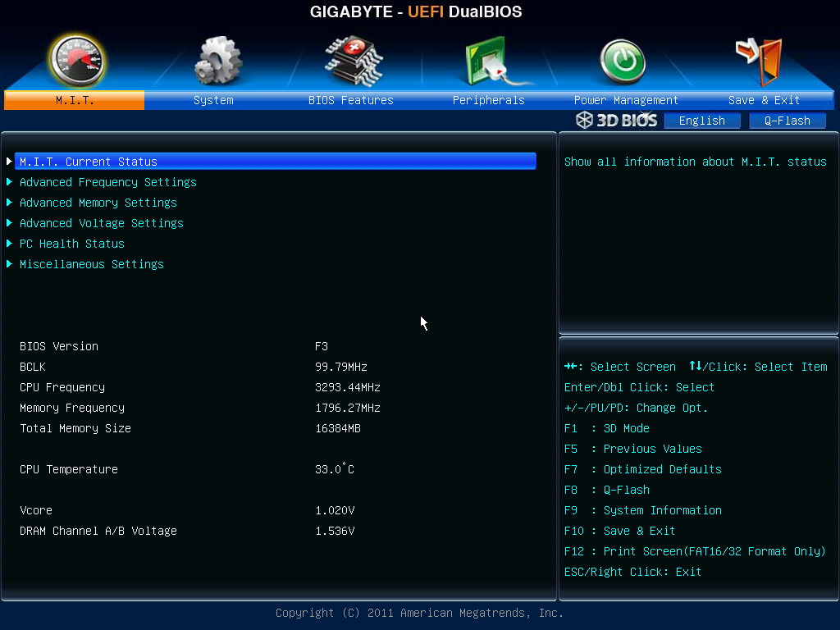Click the M.I.T. speedometer gauge icon
This screenshot has width=840, height=630.
pos(76,61)
